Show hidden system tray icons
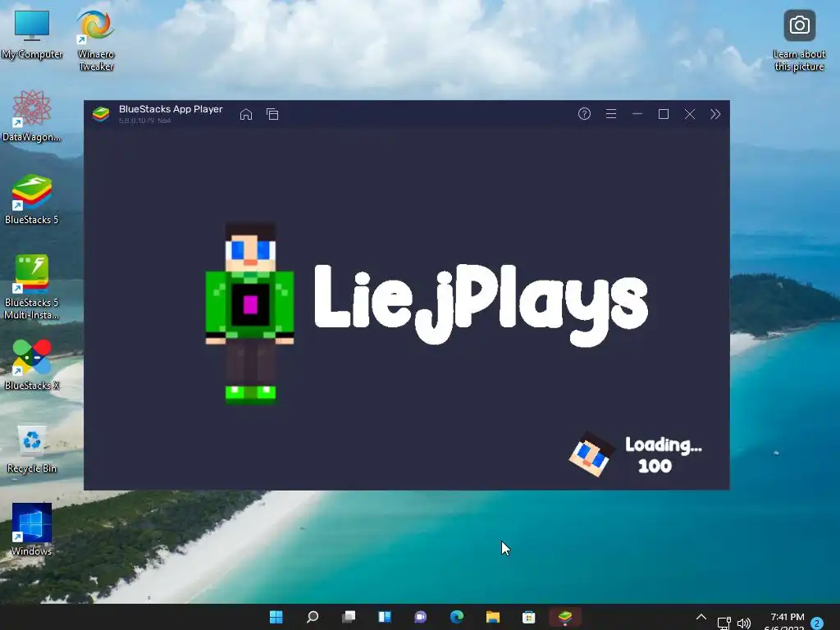840x630 pixels. click(x=701, y=617)
